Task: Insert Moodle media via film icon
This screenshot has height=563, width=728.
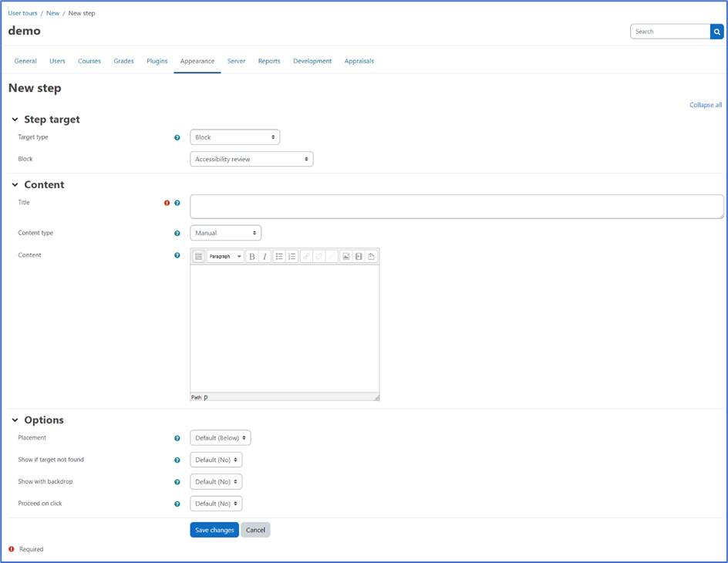Action: (359, 256)
